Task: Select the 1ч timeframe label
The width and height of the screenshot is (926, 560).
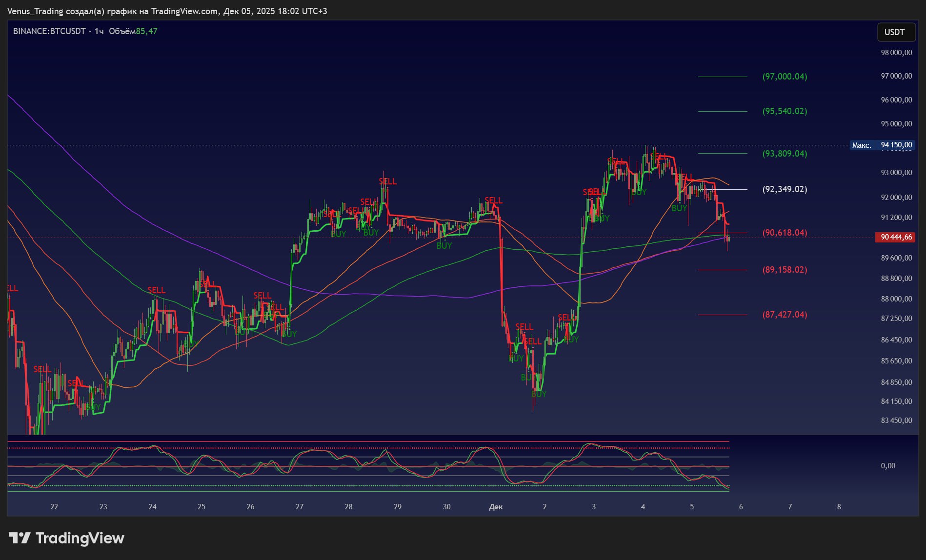Action: coord(99,31)
